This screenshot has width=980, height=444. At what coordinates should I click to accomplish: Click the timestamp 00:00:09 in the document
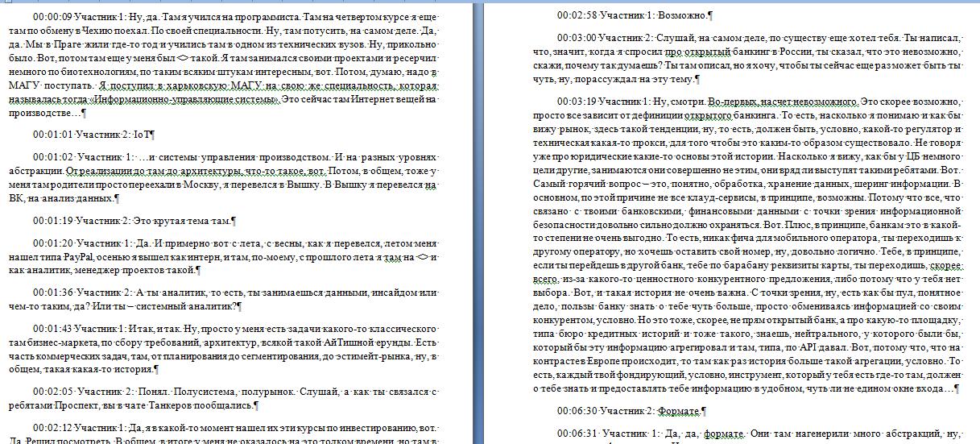tap(53, 15)
